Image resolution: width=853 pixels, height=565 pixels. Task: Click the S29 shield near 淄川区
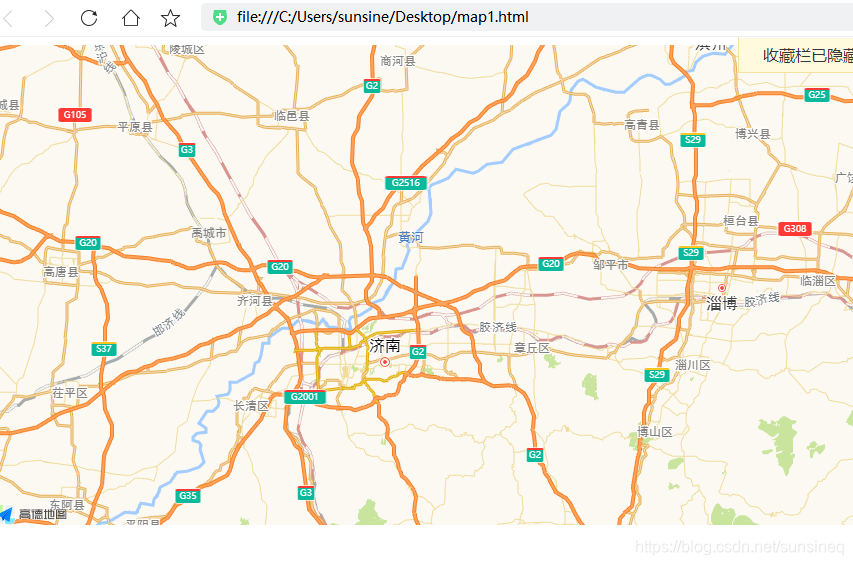pos(657,374)
